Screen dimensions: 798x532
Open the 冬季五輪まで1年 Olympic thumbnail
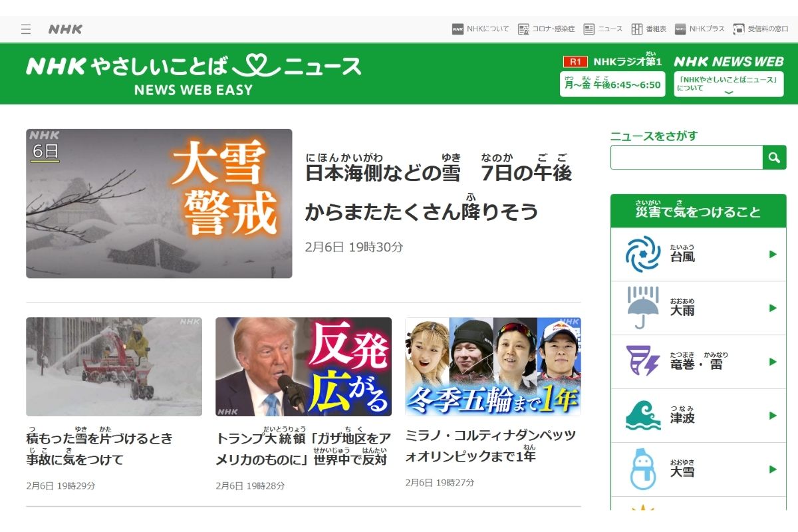(x=493, y=366)
